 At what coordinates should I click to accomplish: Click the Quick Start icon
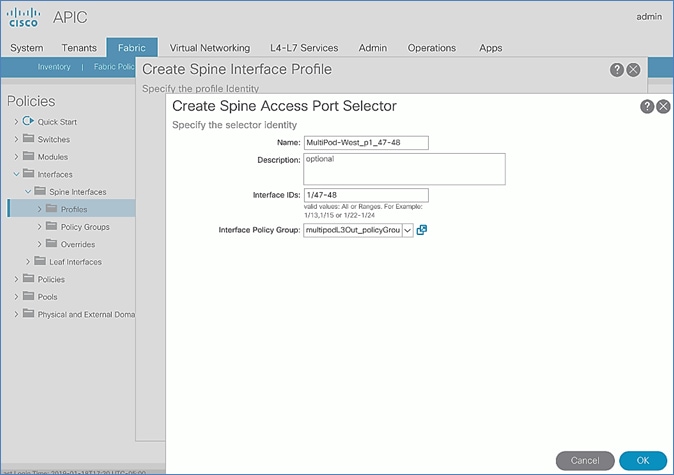tap(28, 121)
